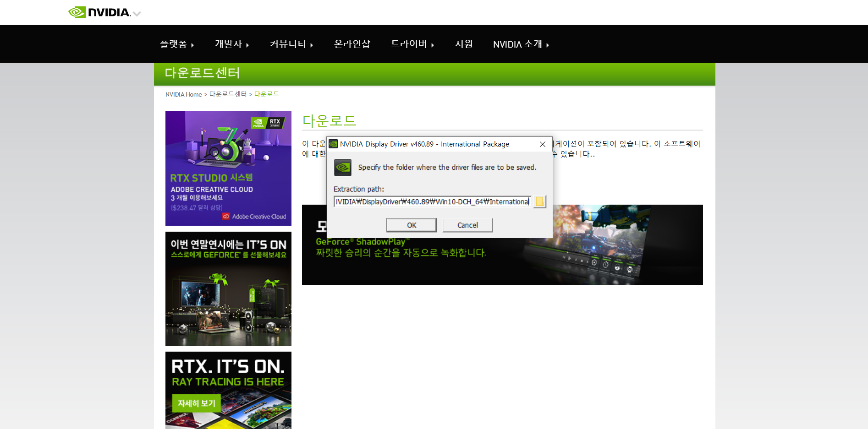Close the NVIDIA Display Driver dialog
The image size is (868, 429).
(543, 144)
